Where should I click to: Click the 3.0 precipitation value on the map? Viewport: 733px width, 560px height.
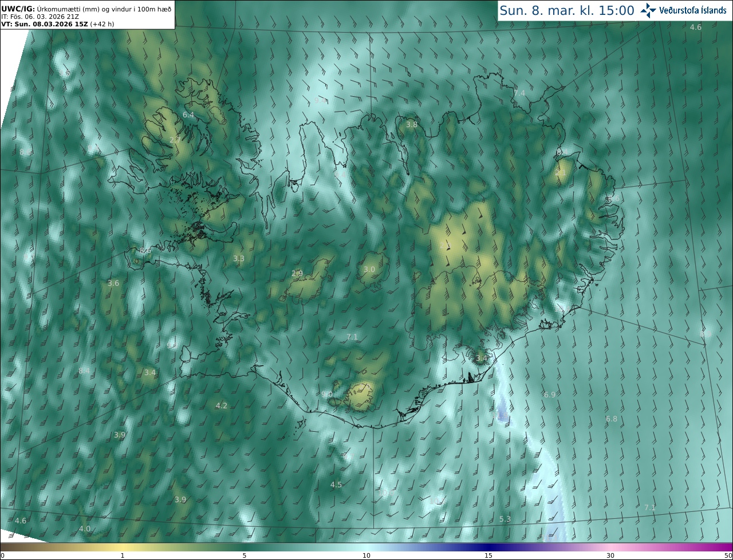pyautogui.click(x=369, y=269)
